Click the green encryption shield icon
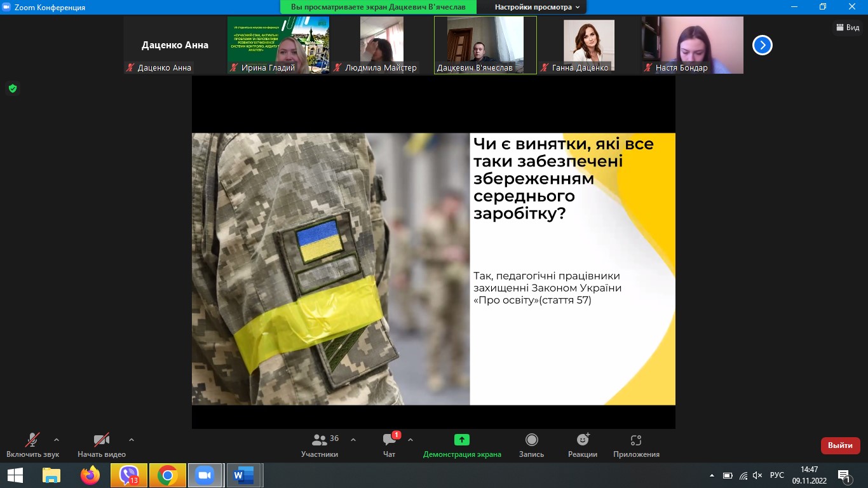Image resolution: width=868 pixels, height=488 pixels. click(x=12, y=88)
